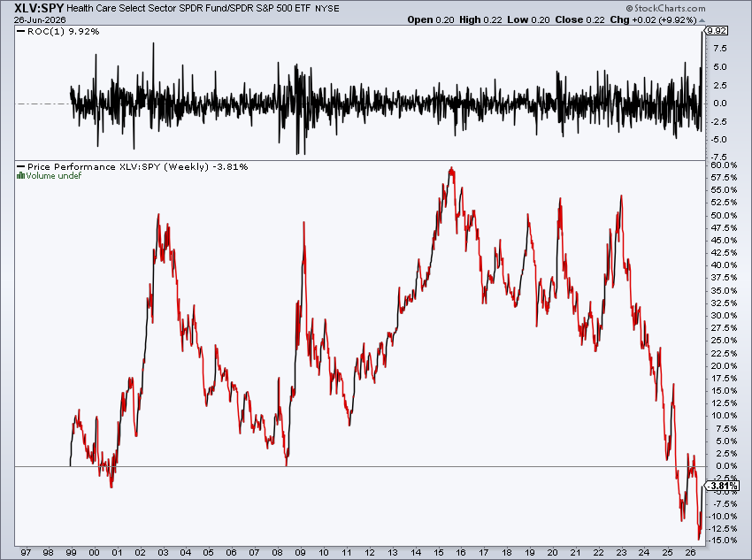The width and height of the screenshot is (752, 560).
Task: Click the 60.0% y-axis label
Action: click(x=725, y=165)
